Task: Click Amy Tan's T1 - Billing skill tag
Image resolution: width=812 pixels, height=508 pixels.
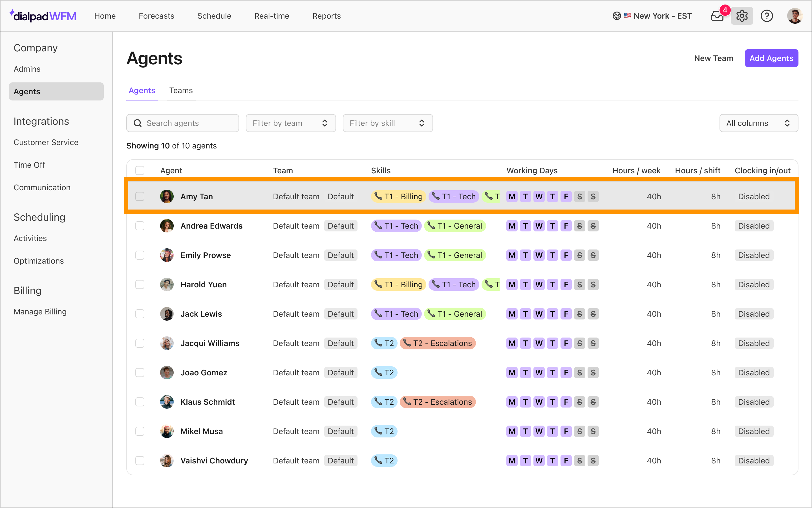Action: pos(398,196)
